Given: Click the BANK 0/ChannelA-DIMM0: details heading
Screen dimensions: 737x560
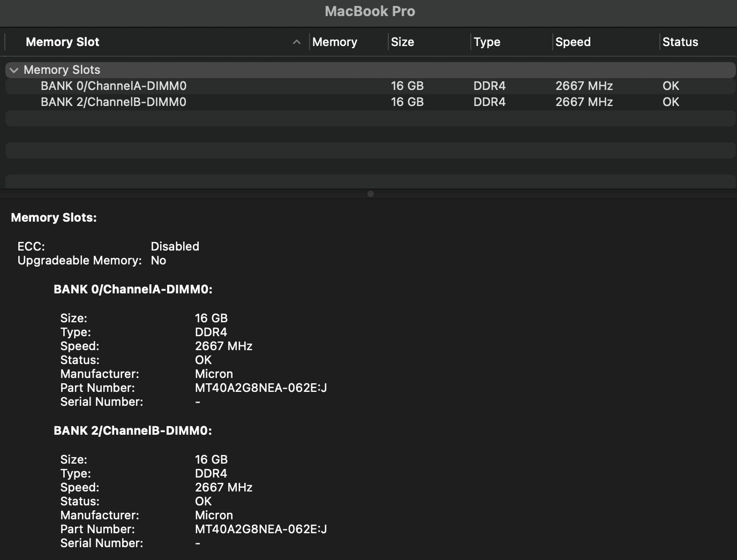Looking at the screenshot, I should tap(133, 289).
